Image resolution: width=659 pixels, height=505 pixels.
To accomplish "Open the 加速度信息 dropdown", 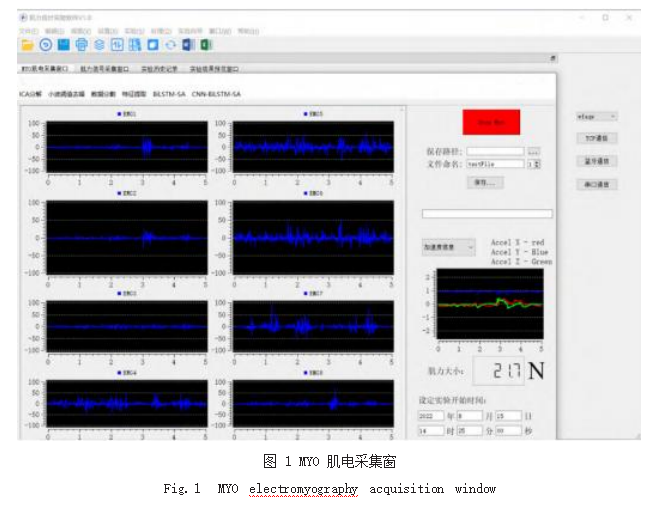I will [448, 247].
